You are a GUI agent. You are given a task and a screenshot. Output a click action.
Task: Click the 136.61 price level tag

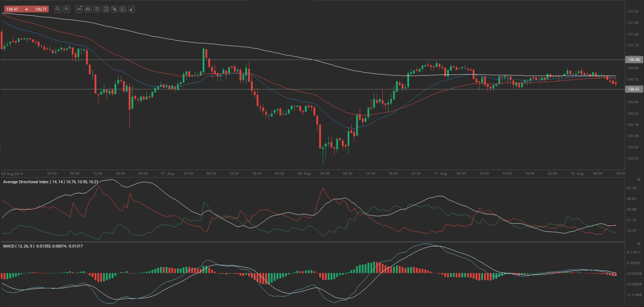pyautogui.click(x=634, y=89)
